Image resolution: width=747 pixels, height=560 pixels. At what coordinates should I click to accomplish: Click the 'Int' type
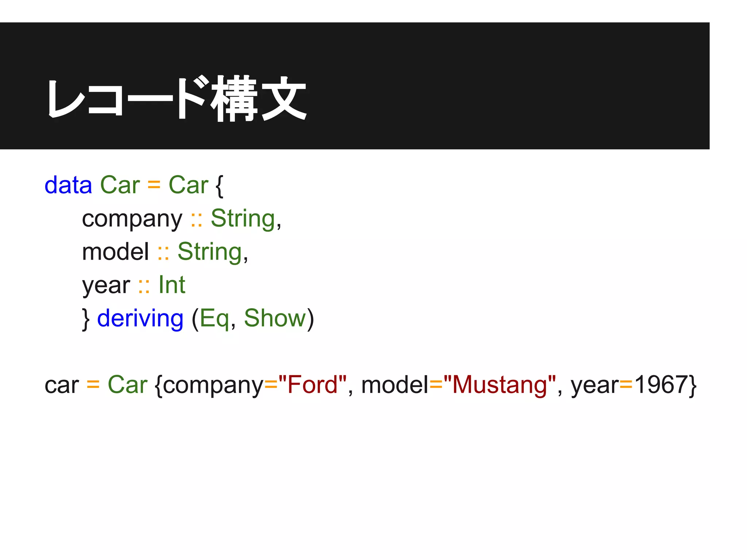click(172, 285)
